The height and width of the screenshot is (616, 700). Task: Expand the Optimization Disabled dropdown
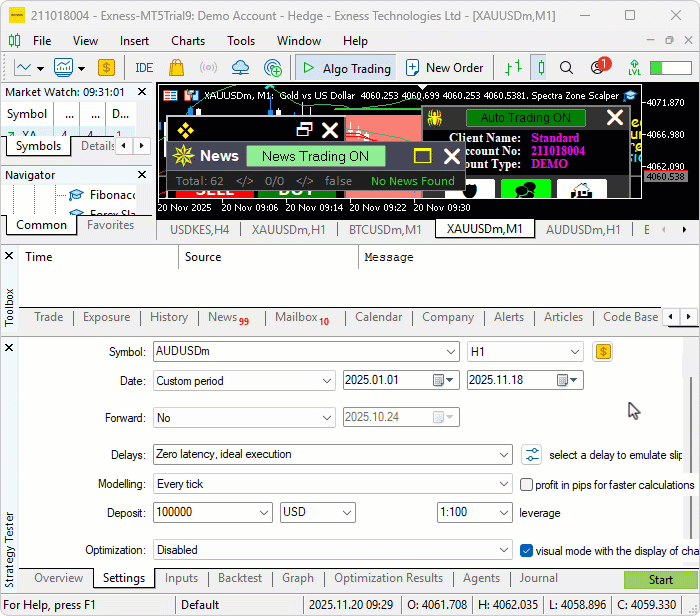(x=504, y=550)
